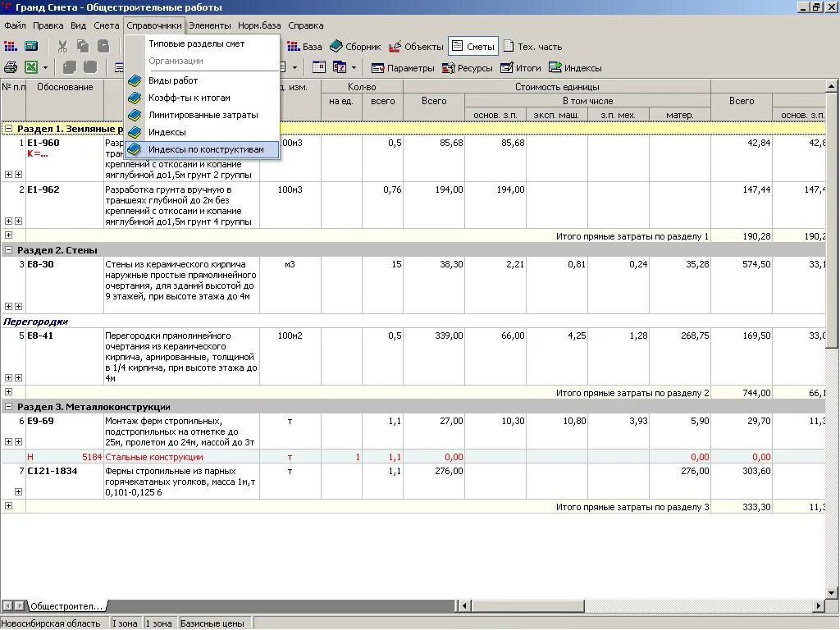Image resolution: width=840 pixels, height=630 pixels.
Task: Switch to Сметы view
Action: pyautogui.click(x=473, y=47)
